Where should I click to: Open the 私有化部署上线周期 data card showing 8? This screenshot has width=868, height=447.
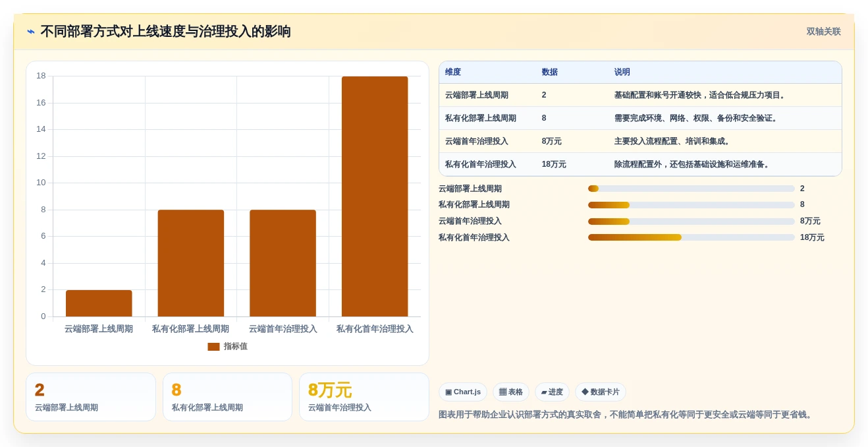click(x=227, y=397)
